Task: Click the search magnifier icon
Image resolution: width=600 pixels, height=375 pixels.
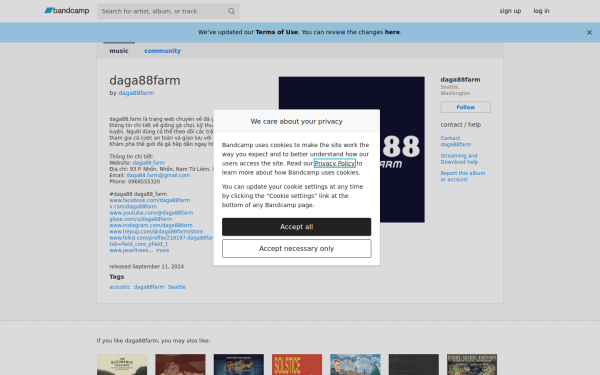Action: pyautogui.click(x=231, y=11)
